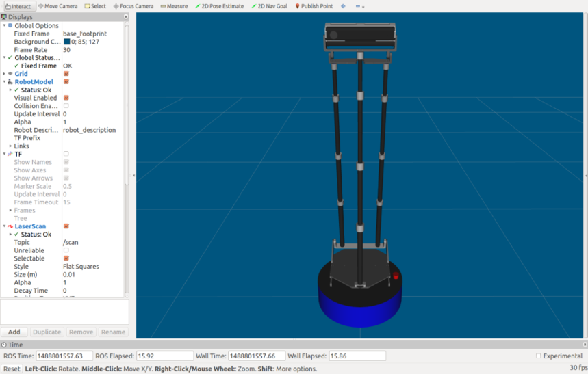
Task: Click the red sensor on robot base
Action: (396, 276)
